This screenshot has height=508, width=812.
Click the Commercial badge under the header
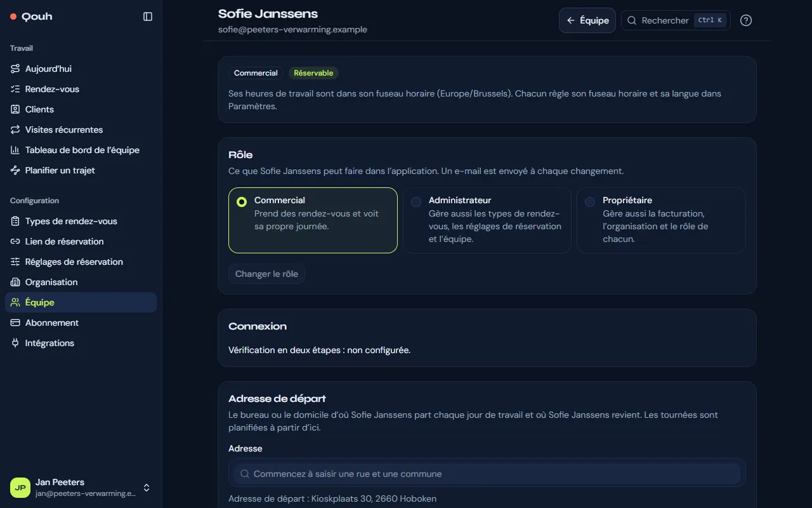click(x=256, y=73)
